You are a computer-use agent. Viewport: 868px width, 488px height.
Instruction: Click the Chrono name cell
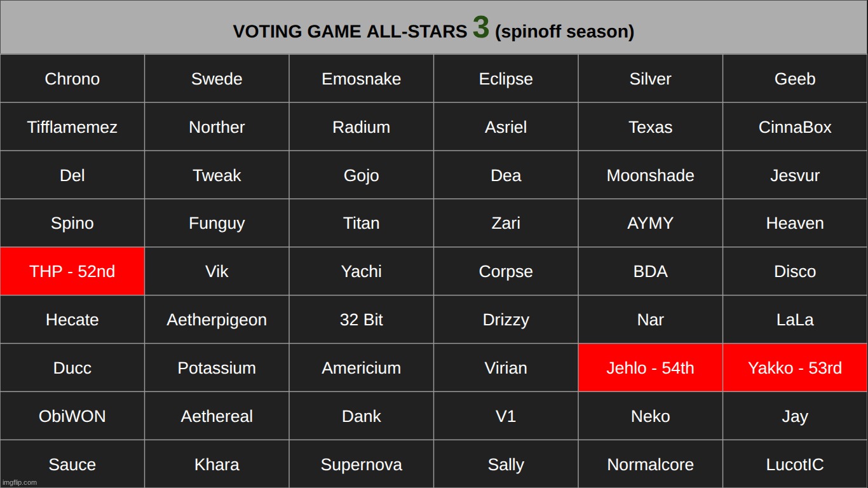pyautogui.click(x=72, y=79)
